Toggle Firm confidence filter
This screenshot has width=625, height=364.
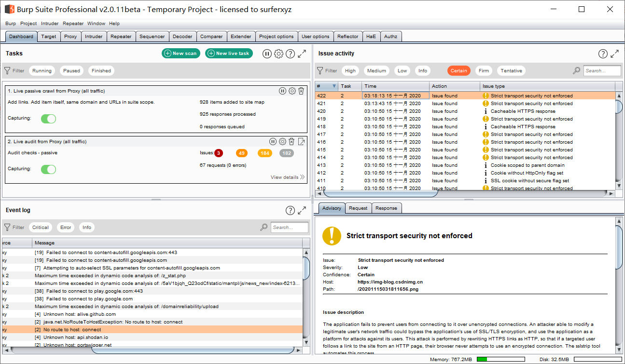484,71
